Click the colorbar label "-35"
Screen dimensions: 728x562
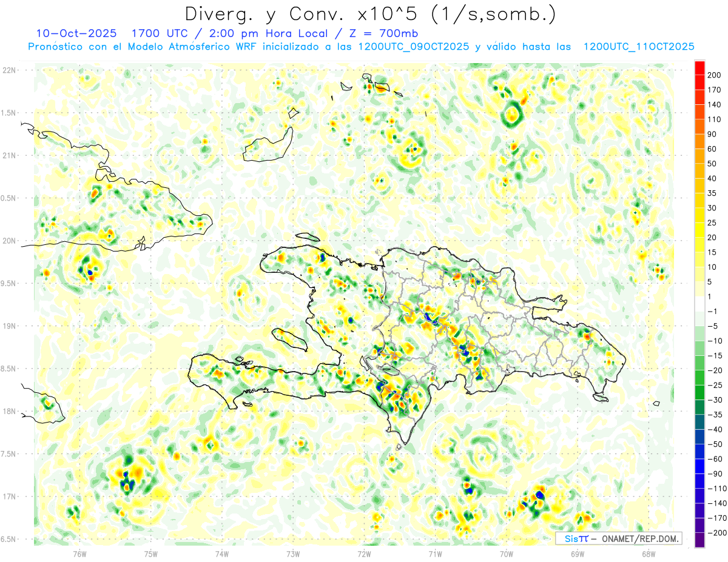pyautogui.click(x=716, y=415)
